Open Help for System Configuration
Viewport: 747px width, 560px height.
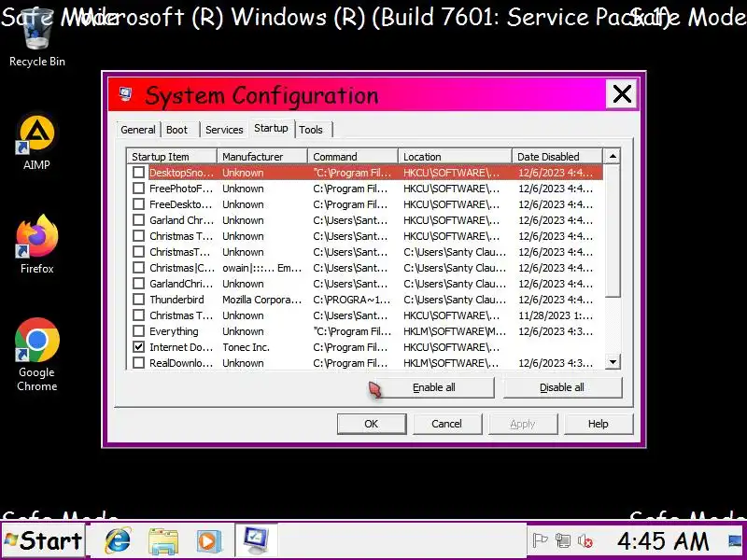(599, 424)
